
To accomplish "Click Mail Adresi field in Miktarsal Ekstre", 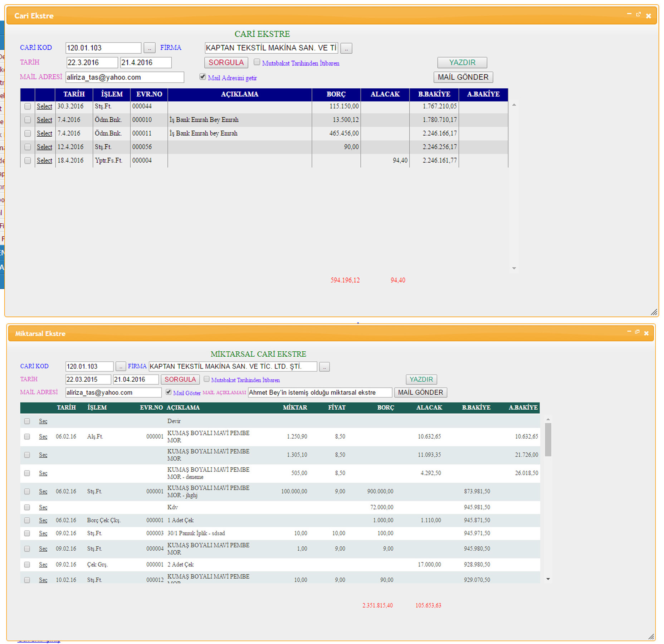I will (113, 392).
